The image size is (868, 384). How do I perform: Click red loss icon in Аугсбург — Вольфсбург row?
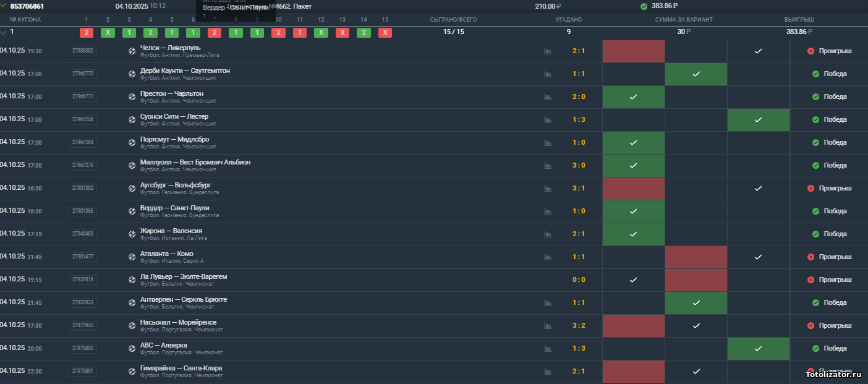coord(811,188)
